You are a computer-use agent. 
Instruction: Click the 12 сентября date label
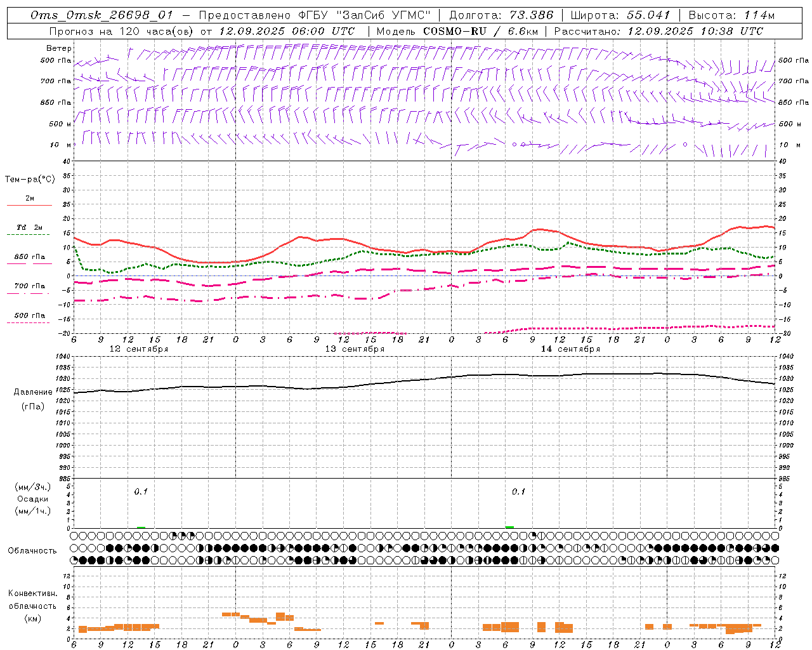tap(139, 349)
